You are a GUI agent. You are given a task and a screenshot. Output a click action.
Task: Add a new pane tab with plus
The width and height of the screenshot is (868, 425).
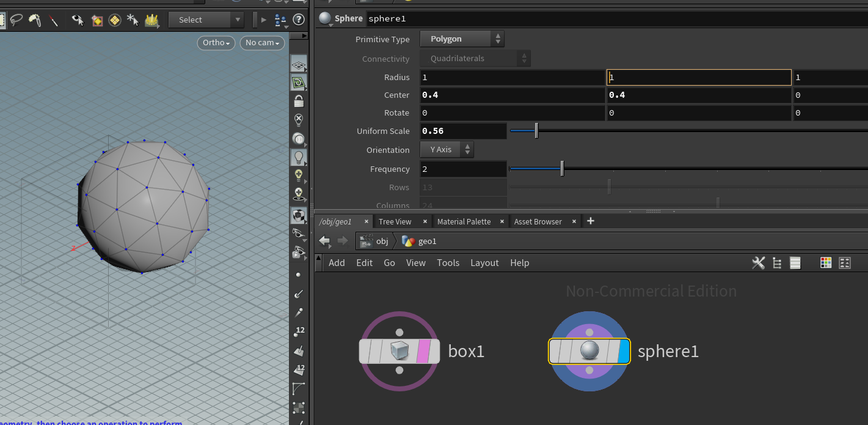(x=590, y=221)
